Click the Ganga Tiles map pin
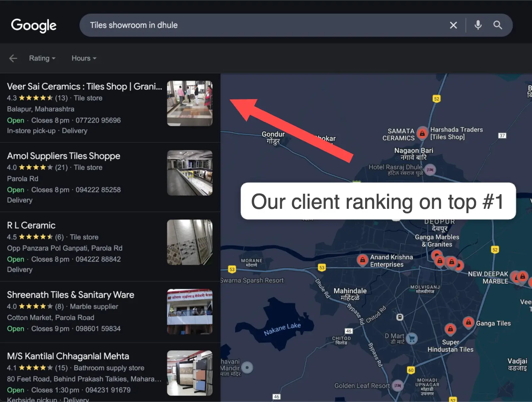 click(468, 322)
